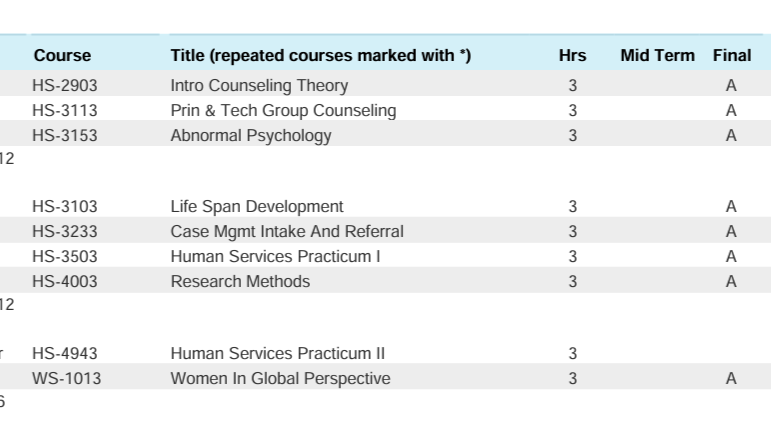Click Prin & Tech Group Counseling title
The width and height of the screenshot is (771, 436).
(x=283, y=111)
